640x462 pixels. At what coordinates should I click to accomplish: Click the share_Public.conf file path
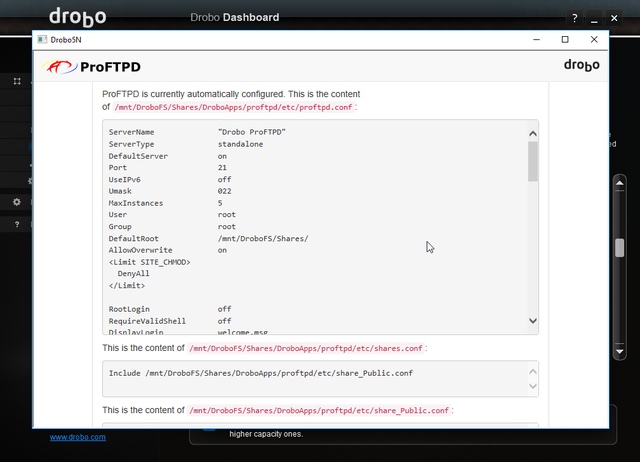pyautogui.click(x=319, y=411)
